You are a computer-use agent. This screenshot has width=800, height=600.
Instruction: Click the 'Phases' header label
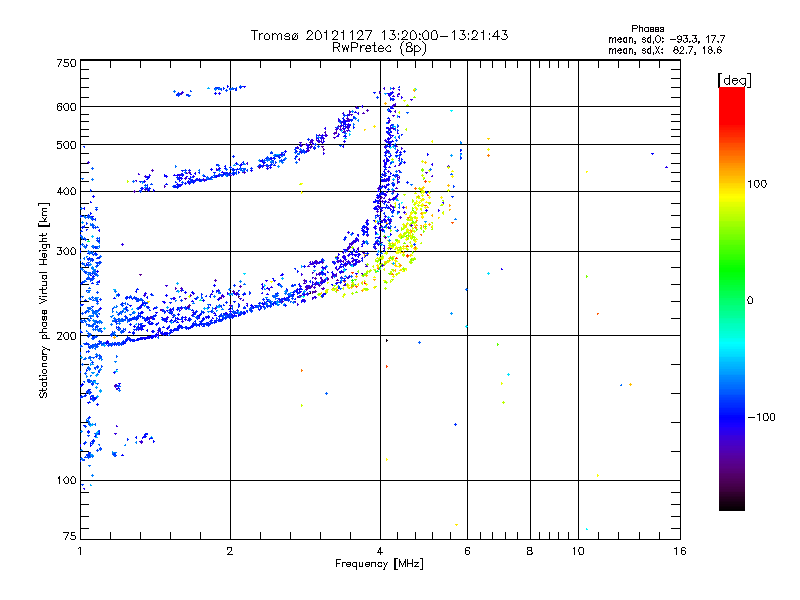(647, 29)
